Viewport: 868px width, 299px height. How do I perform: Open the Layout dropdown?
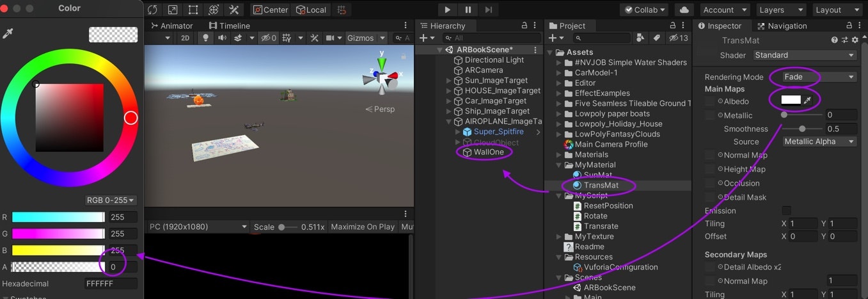pos(837,10)
